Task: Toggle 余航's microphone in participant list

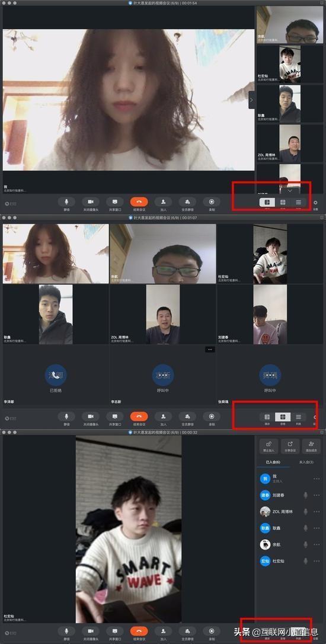Action: tap(305, 544)
